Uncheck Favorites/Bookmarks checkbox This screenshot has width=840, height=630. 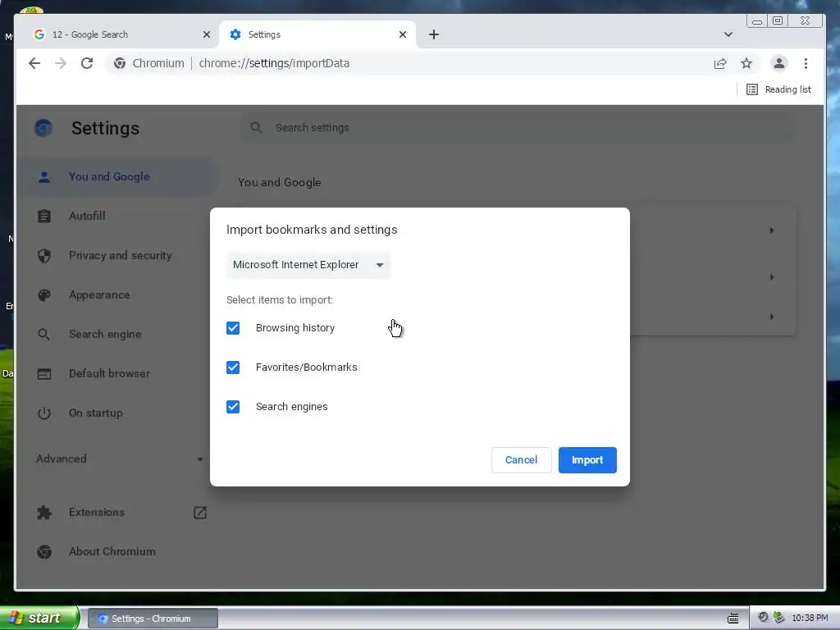coord(233,367)
